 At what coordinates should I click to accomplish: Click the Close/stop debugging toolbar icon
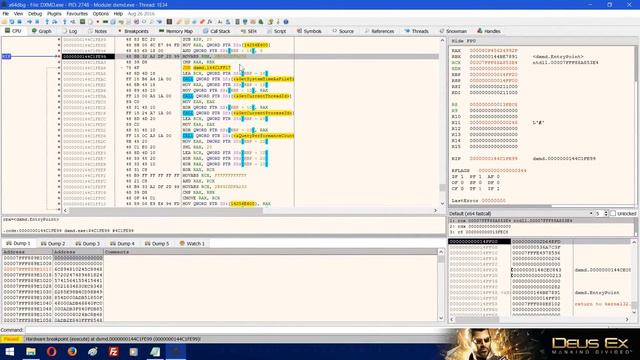coord(20,22)
